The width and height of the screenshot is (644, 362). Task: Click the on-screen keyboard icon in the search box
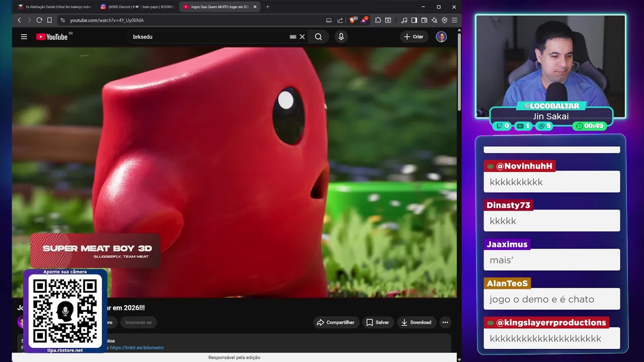pos(293,37)
